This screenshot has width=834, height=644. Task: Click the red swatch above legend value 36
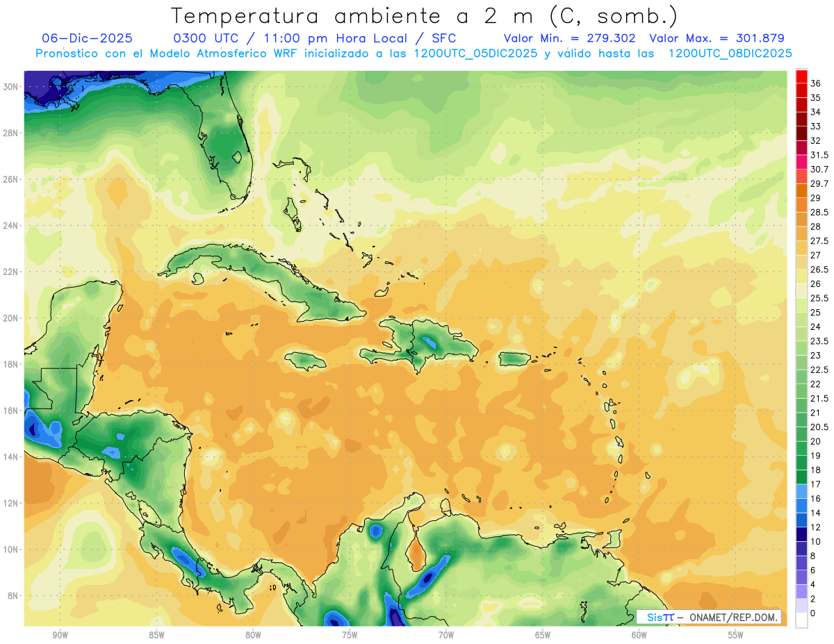coord(801,76)
